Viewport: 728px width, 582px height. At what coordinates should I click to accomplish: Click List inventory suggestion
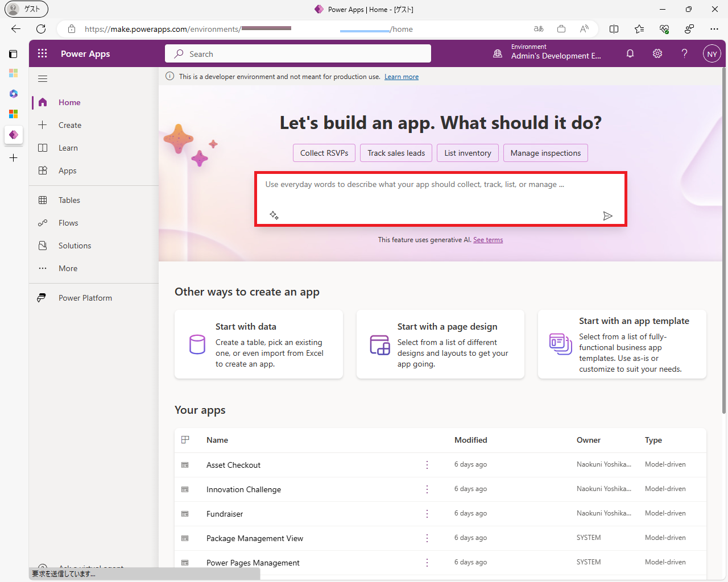[468, 153]
